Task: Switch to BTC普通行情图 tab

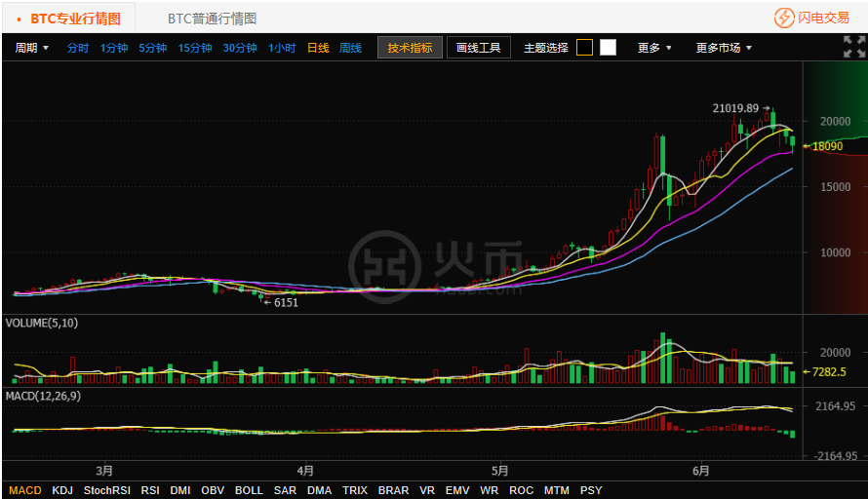Action: point(212,19)
